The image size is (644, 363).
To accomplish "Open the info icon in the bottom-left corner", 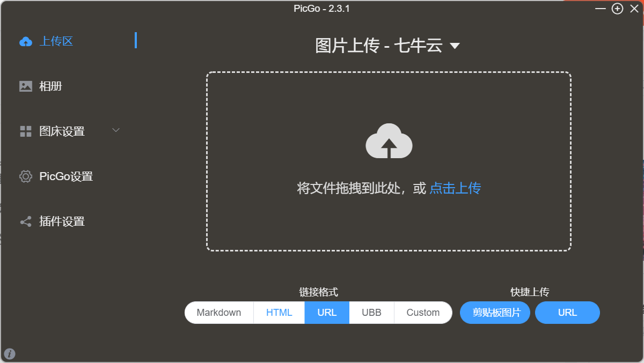I will coord(10,353).
